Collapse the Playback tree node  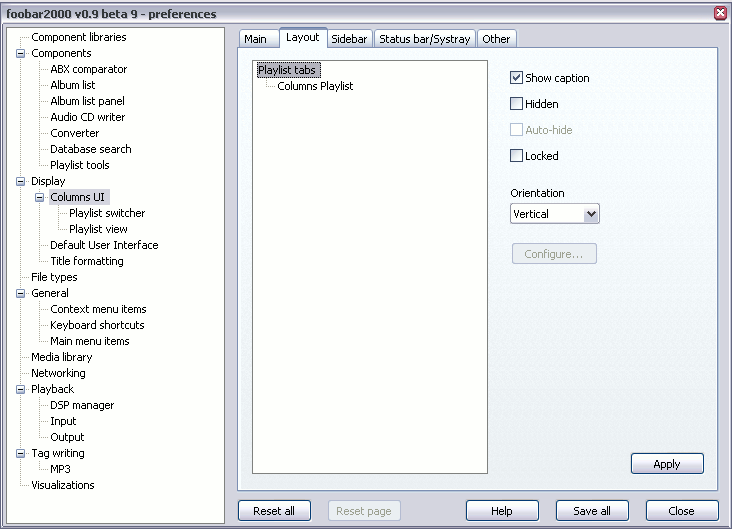pos(20,389)
